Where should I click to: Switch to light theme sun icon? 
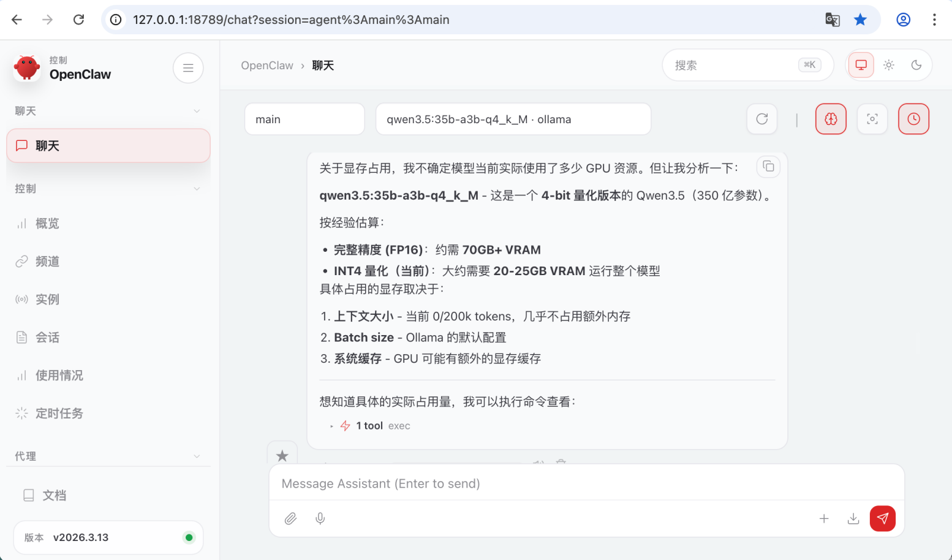(889, 65)
